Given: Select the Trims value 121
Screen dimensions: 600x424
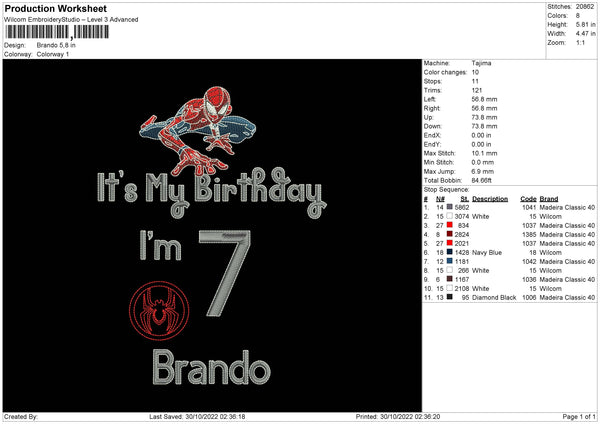Looking at the screenshot, I should 477,90.
